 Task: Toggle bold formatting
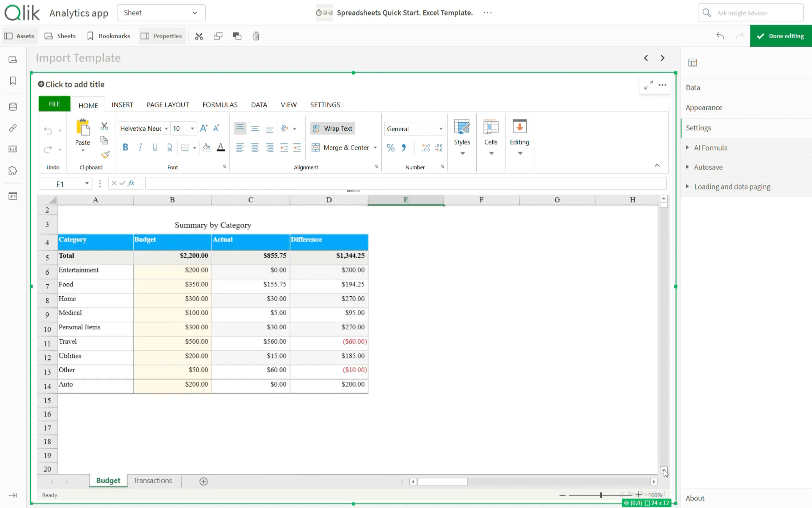[125, 147]
